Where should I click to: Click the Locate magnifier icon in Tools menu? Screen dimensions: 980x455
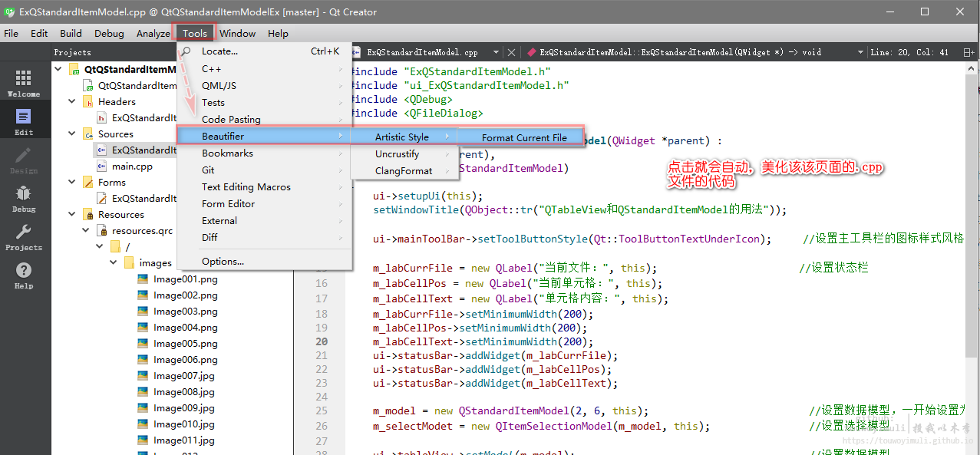point(186,51)
